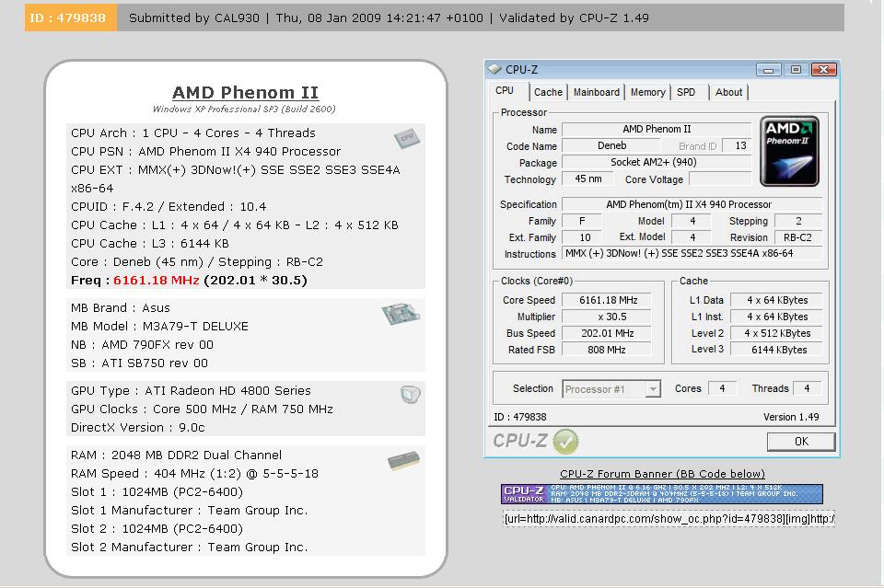Click the SB : ATI SB750 rev 00 line

click(139, 363)
